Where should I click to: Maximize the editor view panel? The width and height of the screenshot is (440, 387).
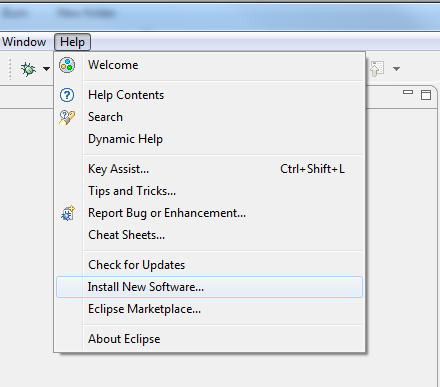pos(426,95)
